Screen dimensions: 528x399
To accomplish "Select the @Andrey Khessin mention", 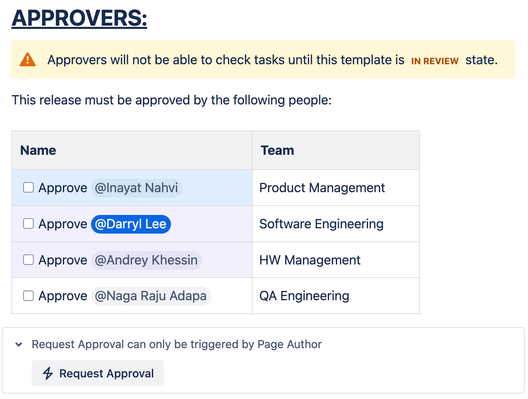I will pos(146,260).
